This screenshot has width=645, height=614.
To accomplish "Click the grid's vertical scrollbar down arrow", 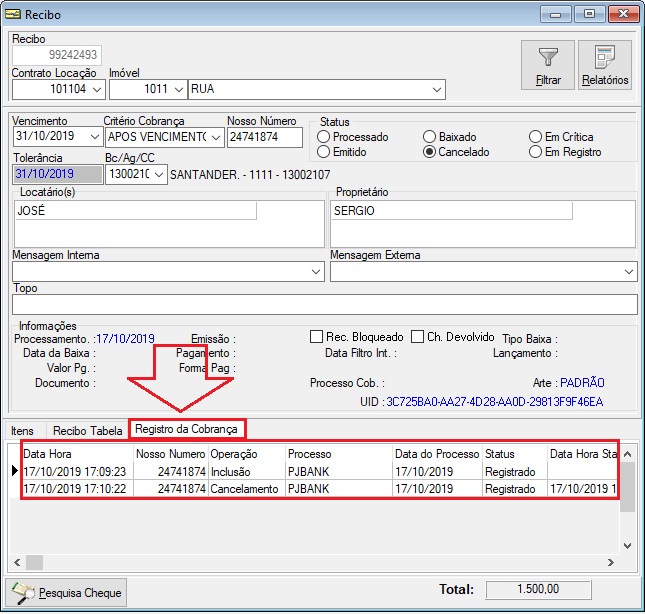I will click(628, 545).
